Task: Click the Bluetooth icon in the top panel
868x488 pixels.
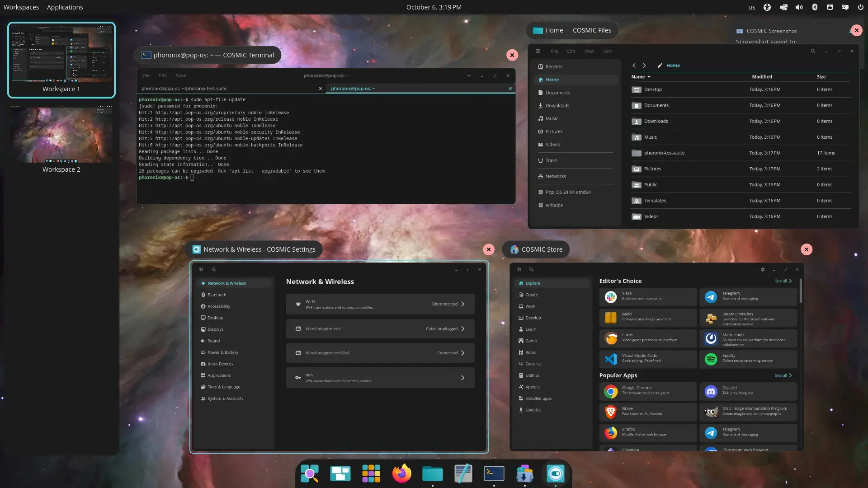Action: pos(815,7)
